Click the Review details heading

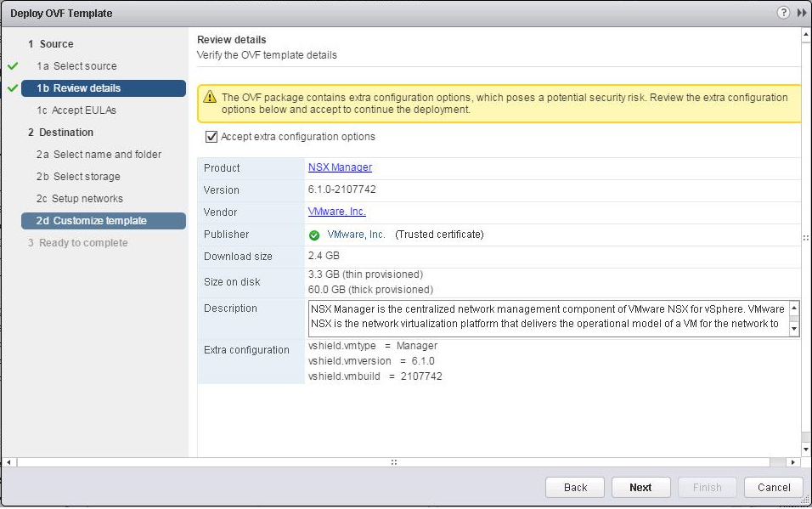(232, 40)
